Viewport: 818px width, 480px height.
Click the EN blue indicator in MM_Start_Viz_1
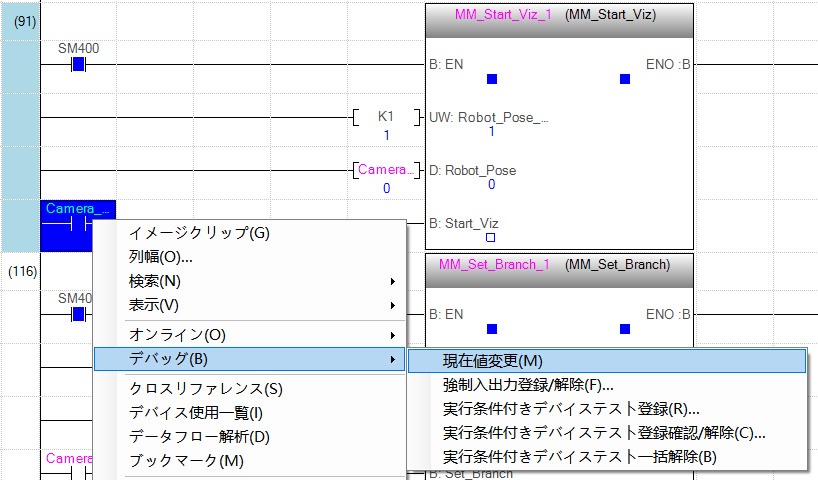point(491,79)
